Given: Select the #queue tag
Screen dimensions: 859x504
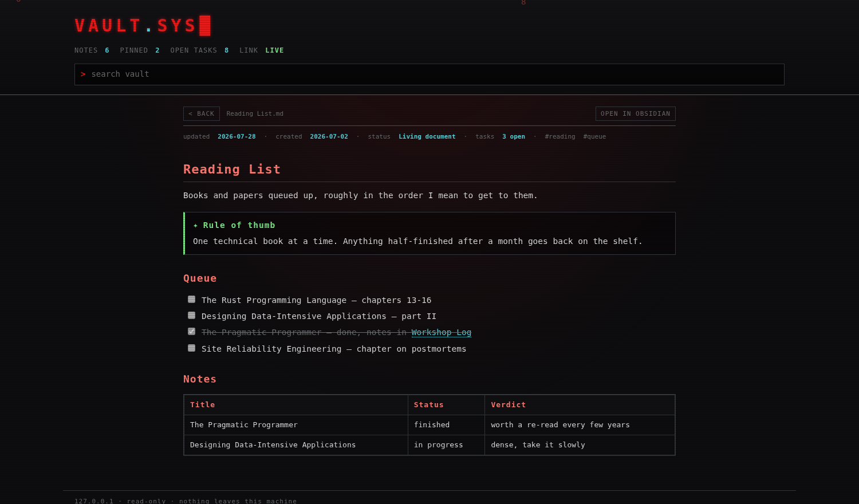Looking at the screenshot, I should coord(594,136).
